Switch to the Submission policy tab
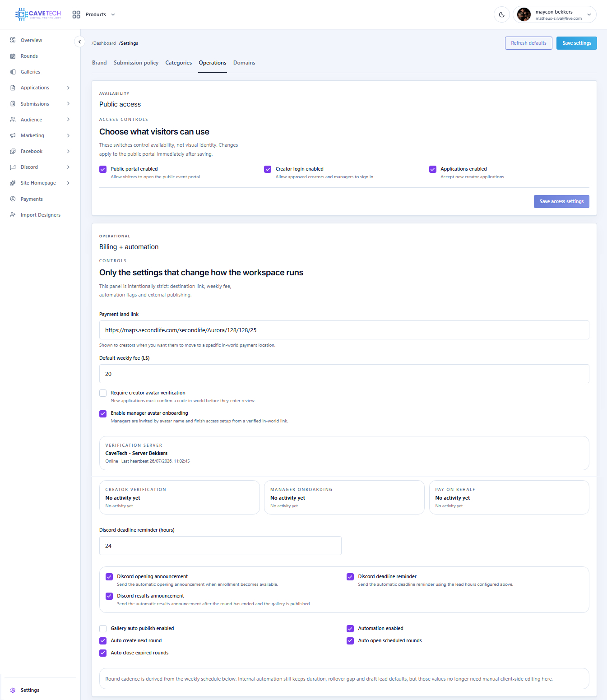 (136, 63)
